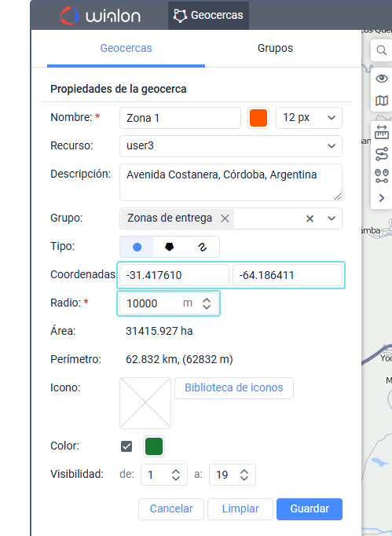This screenshot has height=536, width=392.
Task: Click the nearest units markers icon
Action: (382, 176)
